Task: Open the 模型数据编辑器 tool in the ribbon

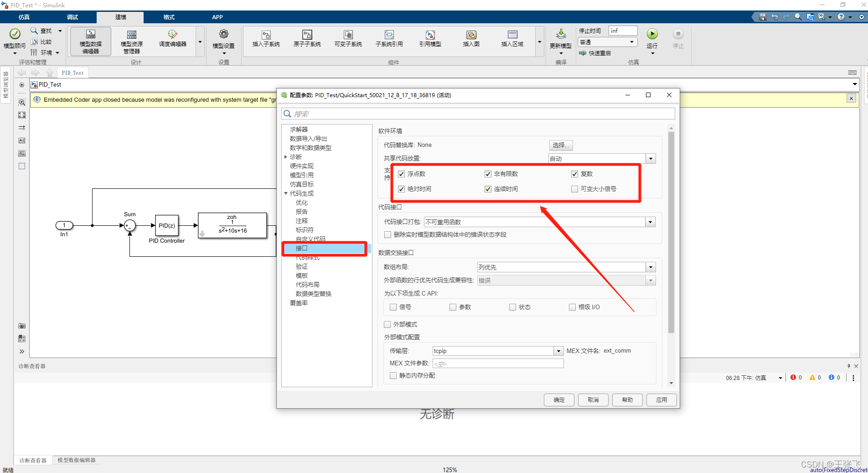Action: (91, 41)
